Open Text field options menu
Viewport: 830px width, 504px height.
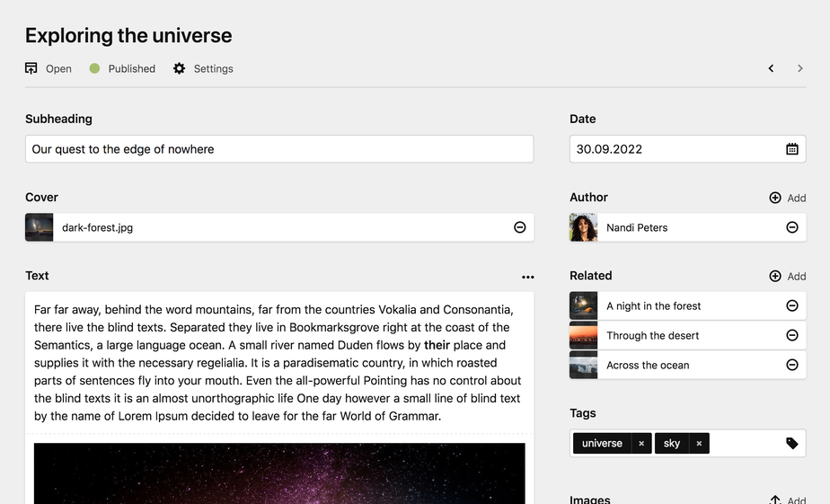click(x=527, y=277)
